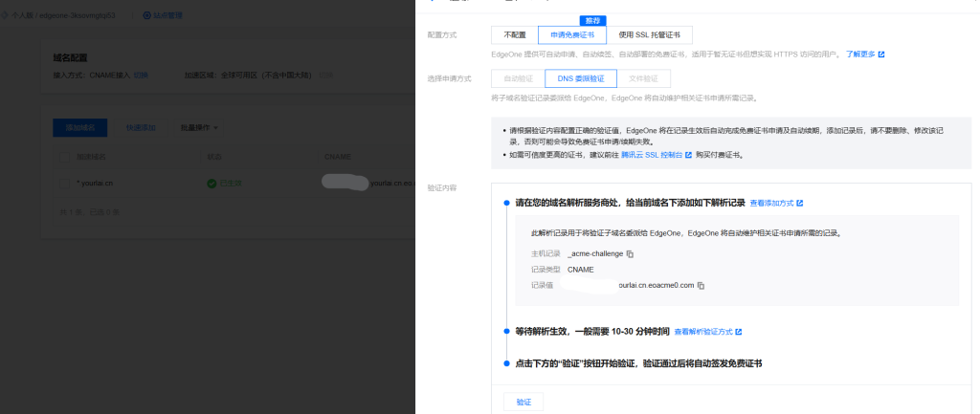Tick the checkbox for yourlai.cn row
Screen dimensions: 980x414
click(65, 182)
